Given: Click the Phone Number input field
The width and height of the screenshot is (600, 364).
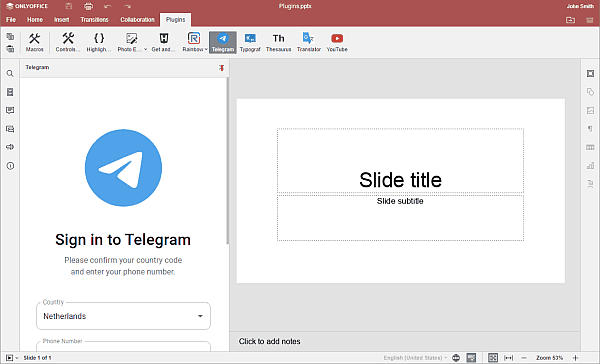Looking at the screenshot, I should click(123, 347).
